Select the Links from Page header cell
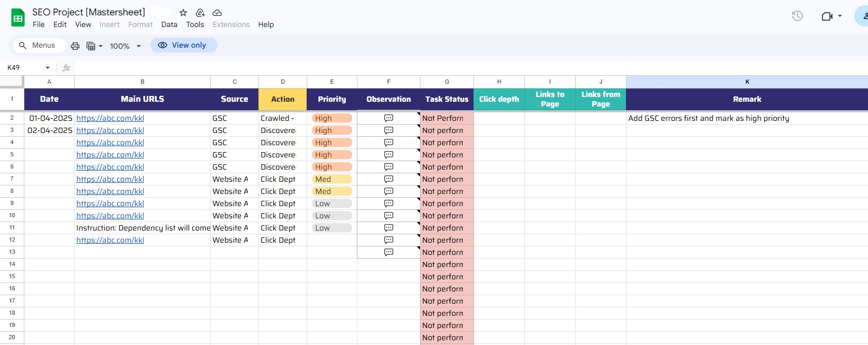Viewport: 868px width, 345px height. 601,99
